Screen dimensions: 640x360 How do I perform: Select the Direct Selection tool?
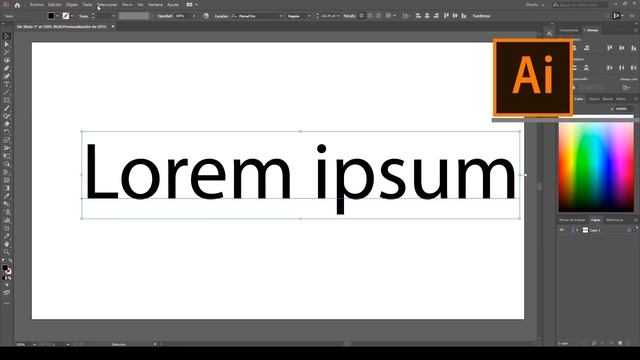pyautogui.click(x=7, y=44)
